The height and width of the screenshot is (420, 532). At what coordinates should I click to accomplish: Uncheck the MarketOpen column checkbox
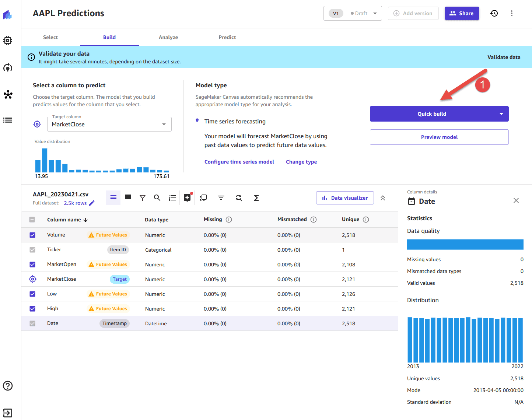pos(32,265)
